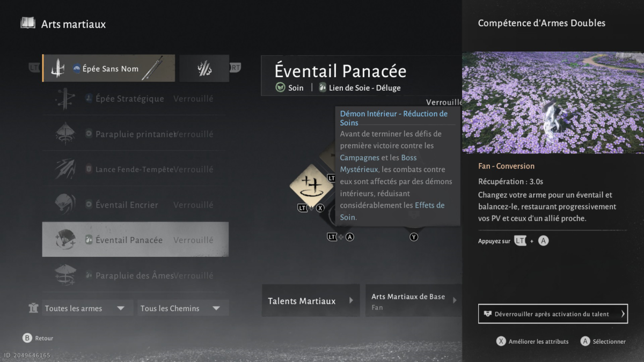Select the Lance Fende-Tempête weapon icon

65,169
